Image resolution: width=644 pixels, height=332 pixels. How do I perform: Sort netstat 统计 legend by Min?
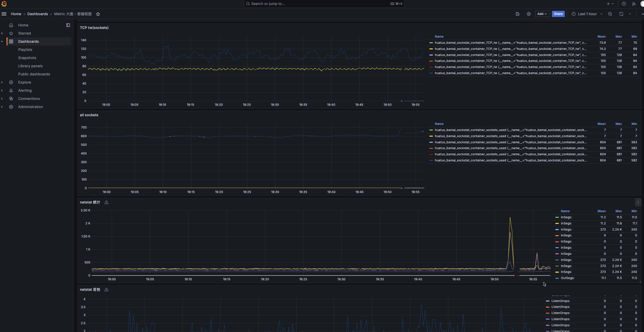coord(634,211)
